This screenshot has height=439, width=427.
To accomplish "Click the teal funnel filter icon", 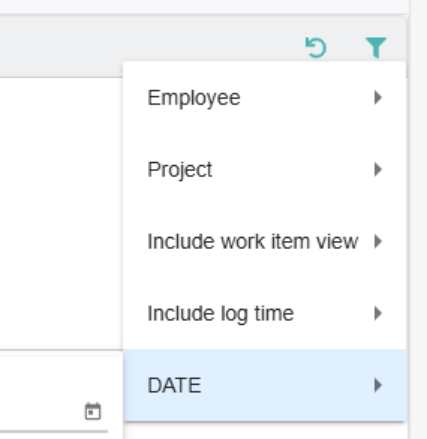I will [376, 47].
